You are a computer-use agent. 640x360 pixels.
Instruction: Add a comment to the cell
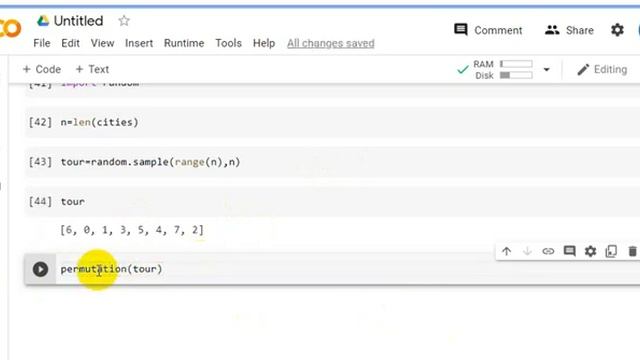(569, 251)
